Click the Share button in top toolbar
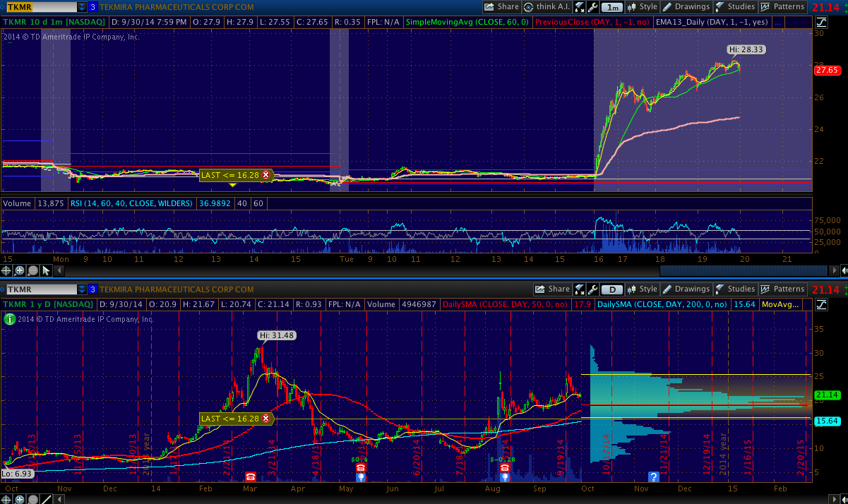 pyautogui.click(x=502, y=7)
